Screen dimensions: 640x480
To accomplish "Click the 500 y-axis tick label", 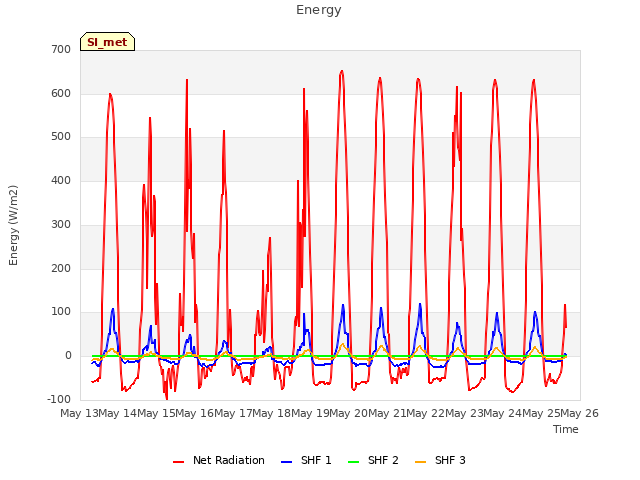I will pos(61,137).
